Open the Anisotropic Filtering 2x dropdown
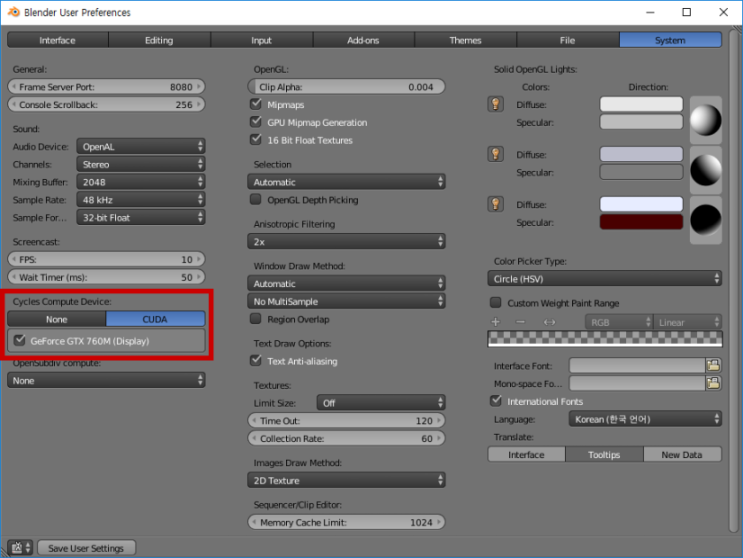Image resolution: width=743 pixels, height=558 pixels. pos(346,242)
